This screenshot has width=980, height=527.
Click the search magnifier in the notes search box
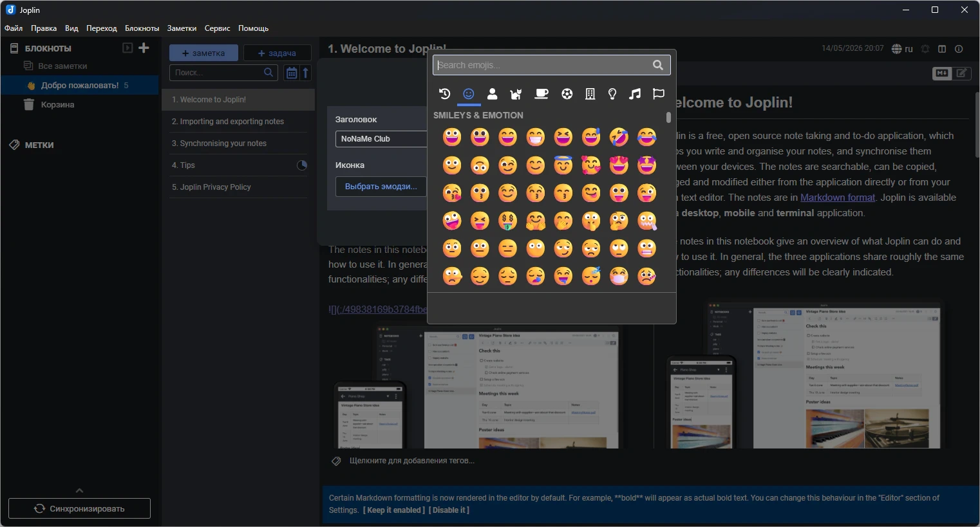coord(269,73)
